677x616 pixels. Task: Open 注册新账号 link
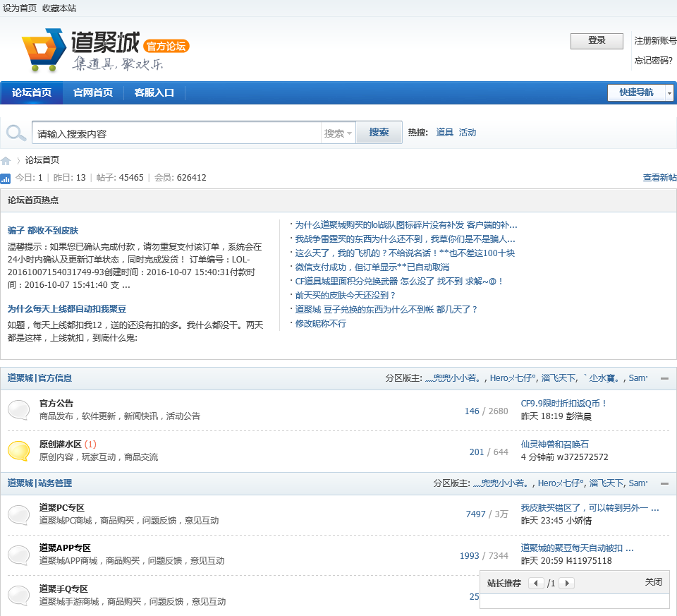(655, 41)
